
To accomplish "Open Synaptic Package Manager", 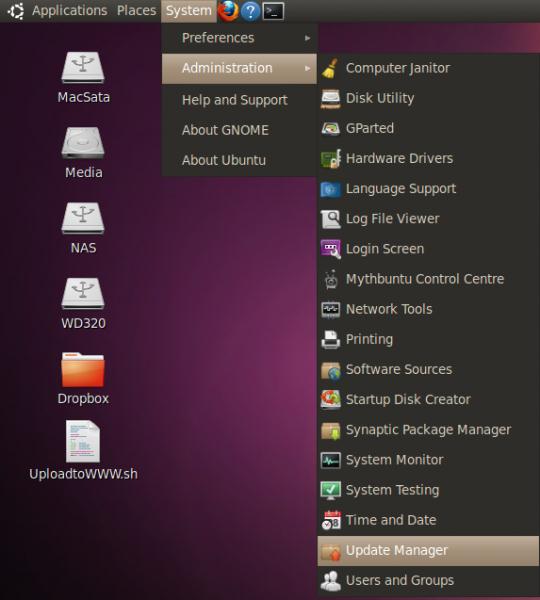I will [428, 430].
